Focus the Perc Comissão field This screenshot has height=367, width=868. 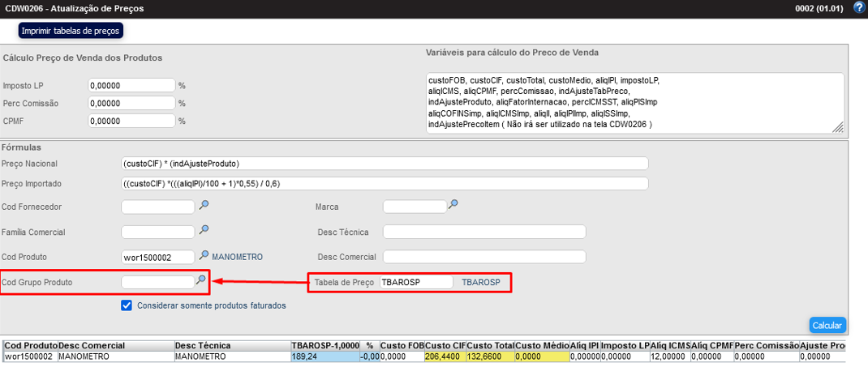pyautogui.click(x=131, y=103)
